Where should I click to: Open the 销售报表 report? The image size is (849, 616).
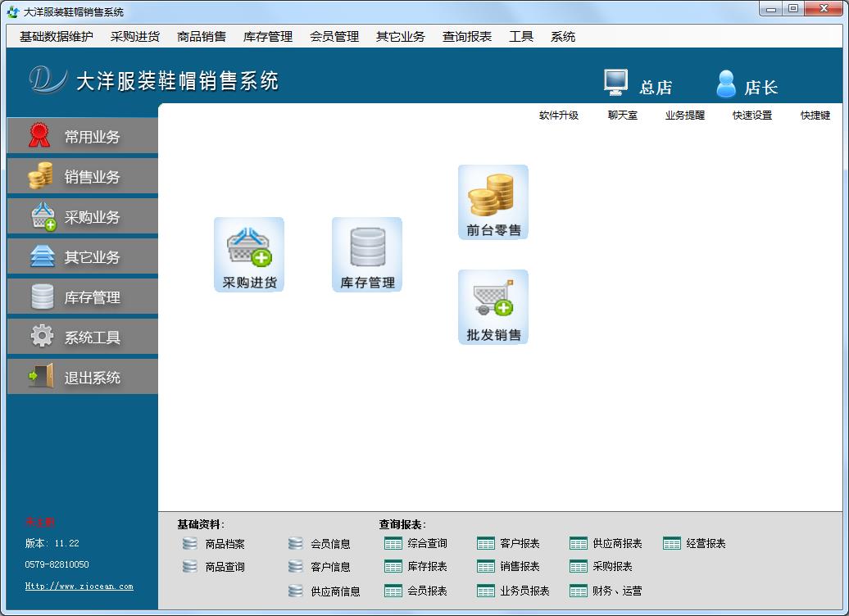pos(508,566)
